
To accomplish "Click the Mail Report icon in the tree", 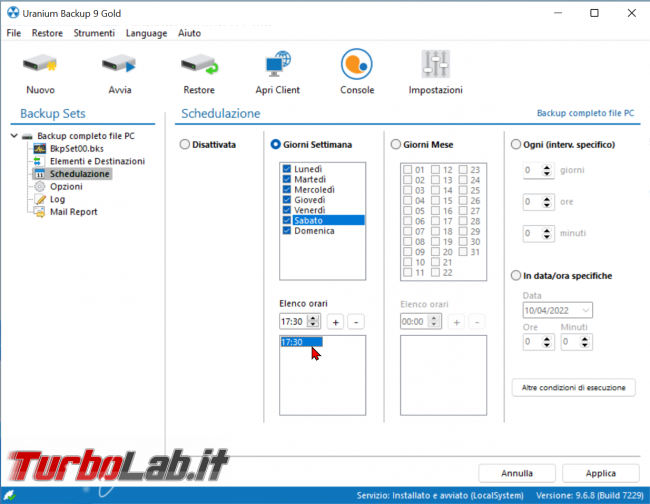I will tap(40, 212).
